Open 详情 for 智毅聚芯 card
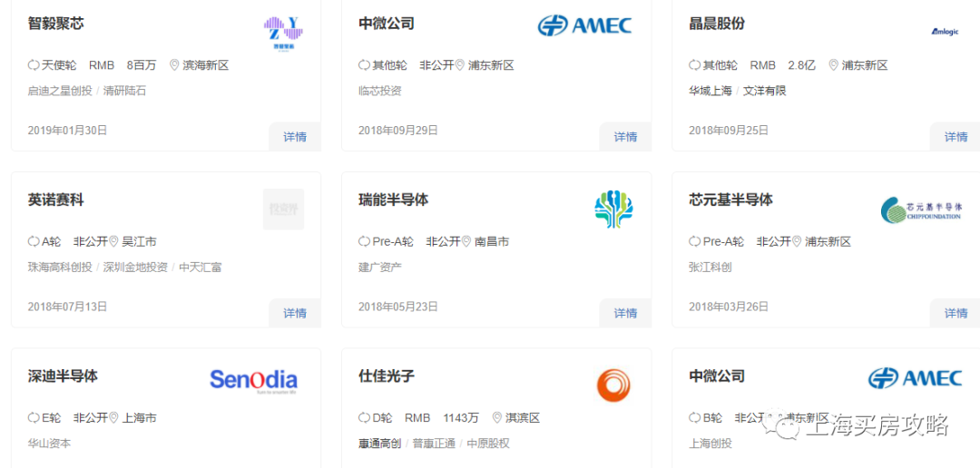The width and height of the screenshot is (980, 468). [295, 137]
